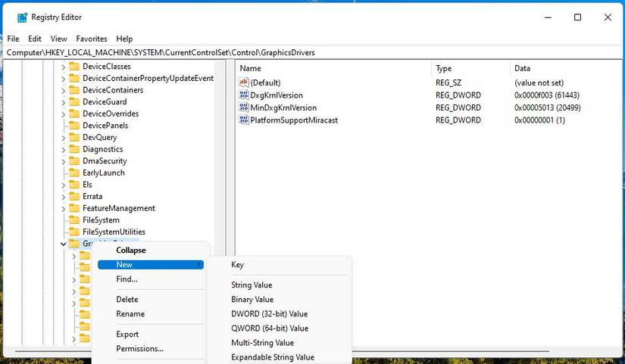This screenshot has width=625, height=364.
Task: Click the DeviceGuard folder icon
Action: click(x=74, y=101)
